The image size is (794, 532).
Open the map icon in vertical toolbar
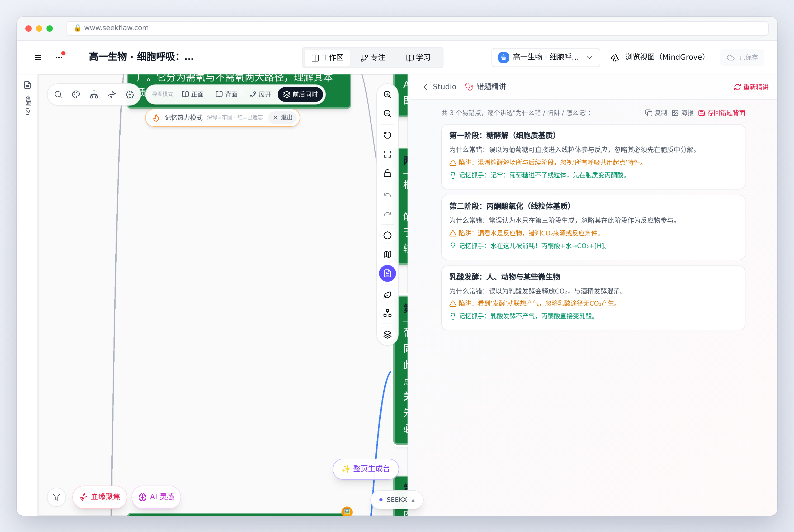[x=387, y=254]
